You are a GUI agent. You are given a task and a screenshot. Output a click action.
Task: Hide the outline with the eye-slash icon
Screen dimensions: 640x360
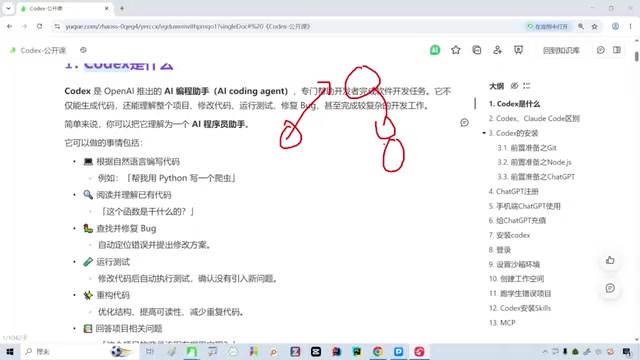(x=514, y=86)
